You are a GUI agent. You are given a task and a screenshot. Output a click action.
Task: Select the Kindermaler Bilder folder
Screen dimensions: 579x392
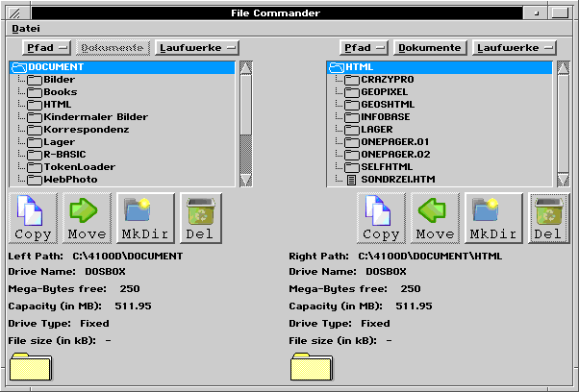pyautogui.click(x=122, y=117)
